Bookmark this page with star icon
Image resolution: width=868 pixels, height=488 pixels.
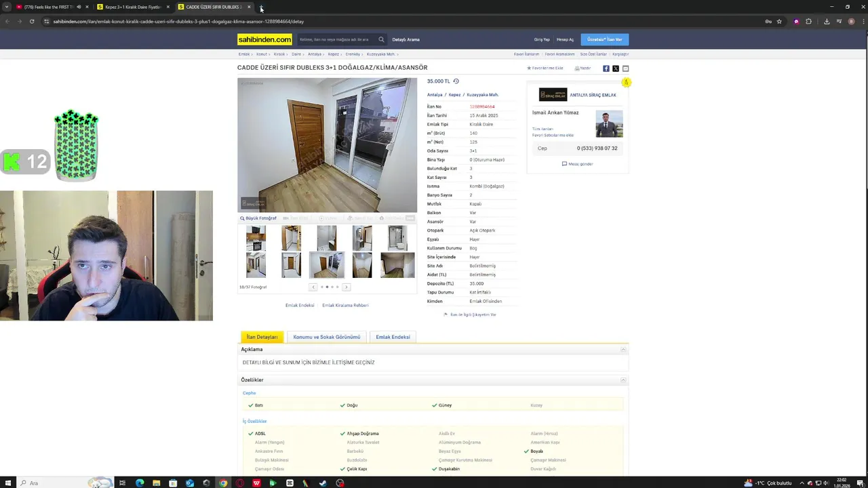coord(779,21)
